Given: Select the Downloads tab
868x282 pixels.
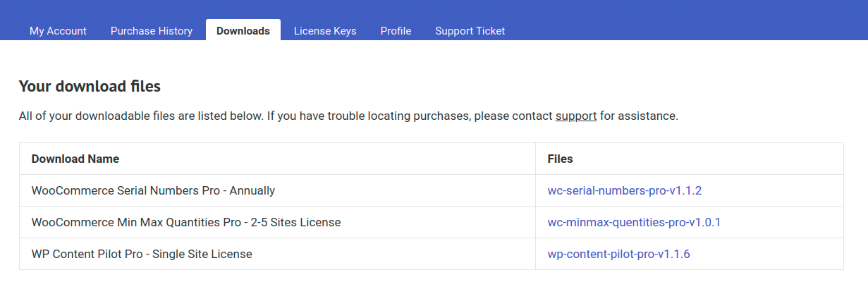Looking at the screenshot, I should click(243, 30).
